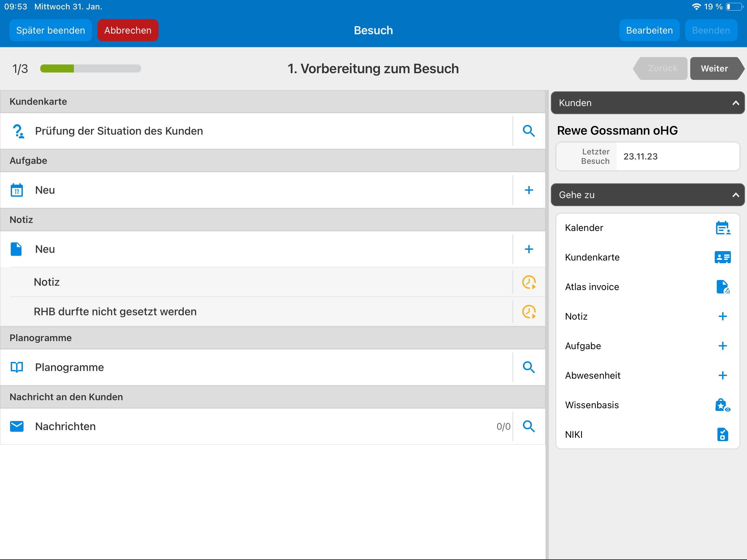Click the Bearbeiten button
The height and width of the screenshot is (560, 747).
coord(649,30)
